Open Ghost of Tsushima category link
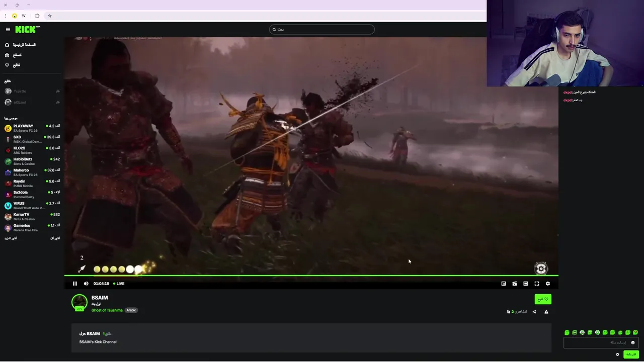Screen dimensions: 644x362 point(107,310)
